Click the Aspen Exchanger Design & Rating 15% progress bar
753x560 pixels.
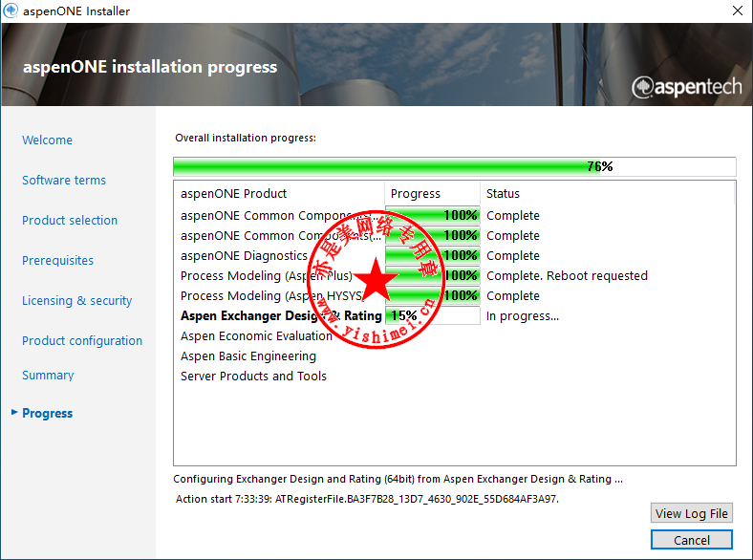click(432, 315)
